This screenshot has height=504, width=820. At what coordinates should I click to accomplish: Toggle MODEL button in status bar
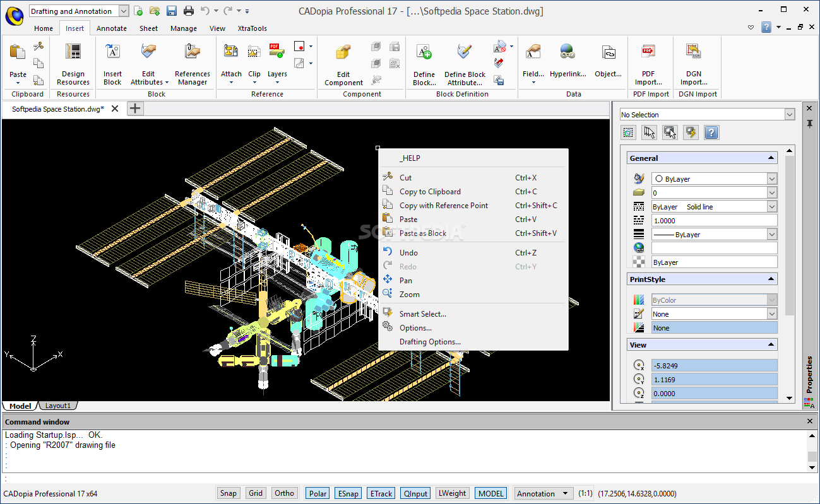pyautogui.click(x=491, y=493)
